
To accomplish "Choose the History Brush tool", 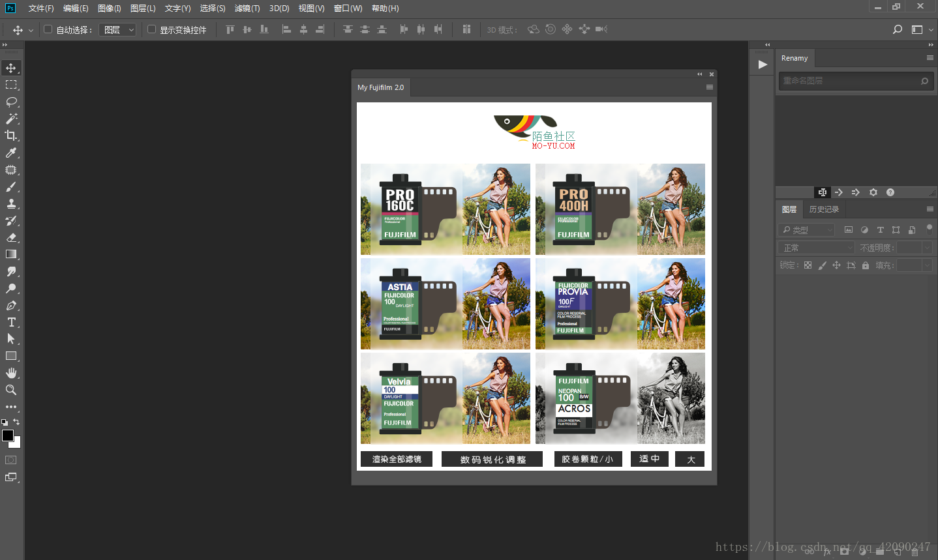I will click(x=11, y=220).
